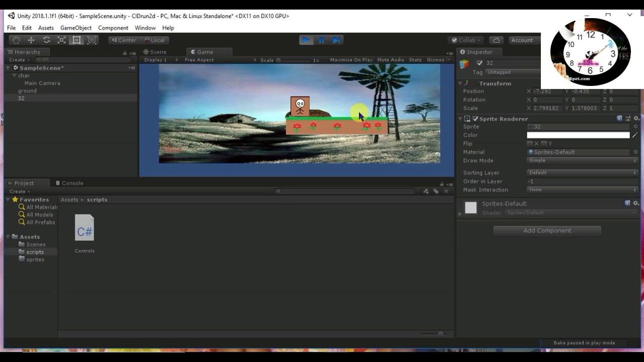The width and height of the screenshot is (644, 362).
Task: Select the Hand tool in the toolbar
Action: click(x=16, y=40)
